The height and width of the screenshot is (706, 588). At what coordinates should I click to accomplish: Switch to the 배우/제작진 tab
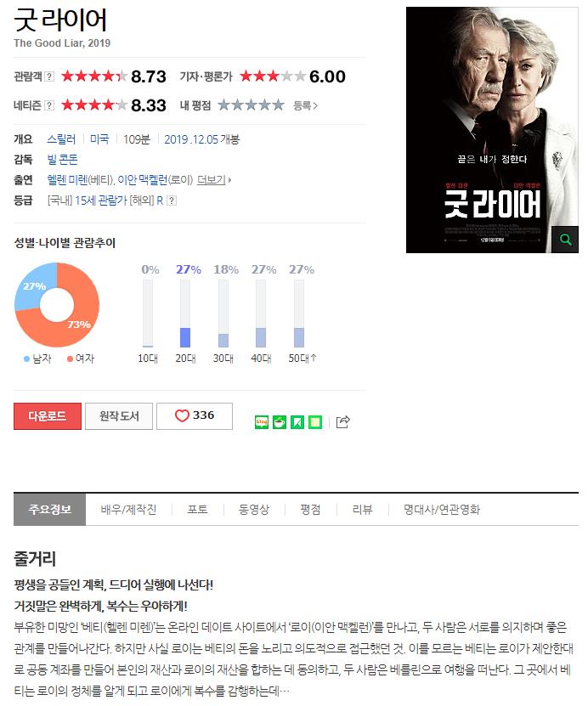pos(129,509)
